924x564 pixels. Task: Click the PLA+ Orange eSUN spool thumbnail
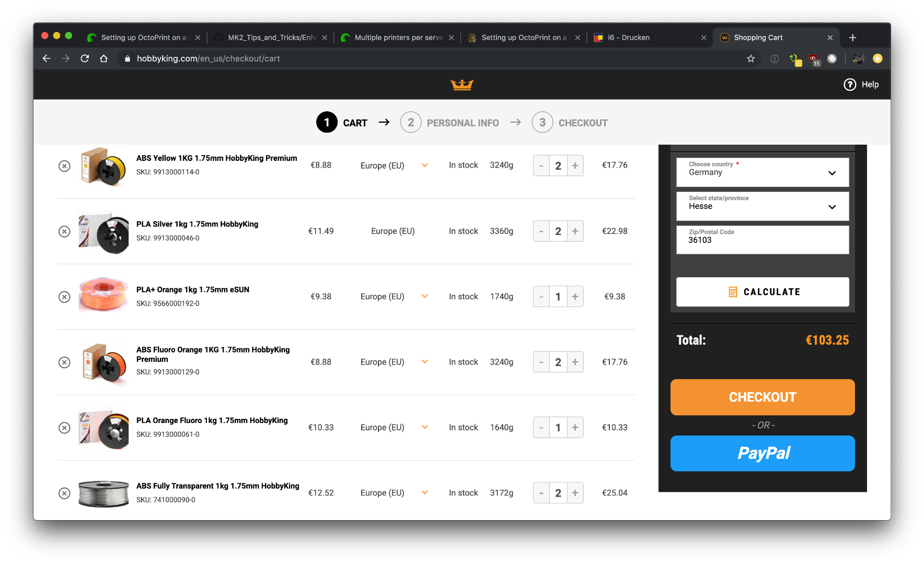[x=103, y=295]
